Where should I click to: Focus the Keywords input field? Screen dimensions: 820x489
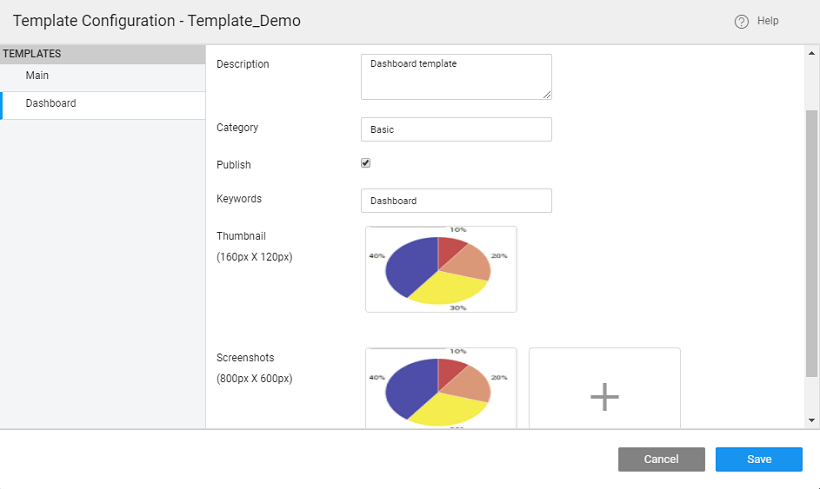pyautogui.click(x=455, y=201)
